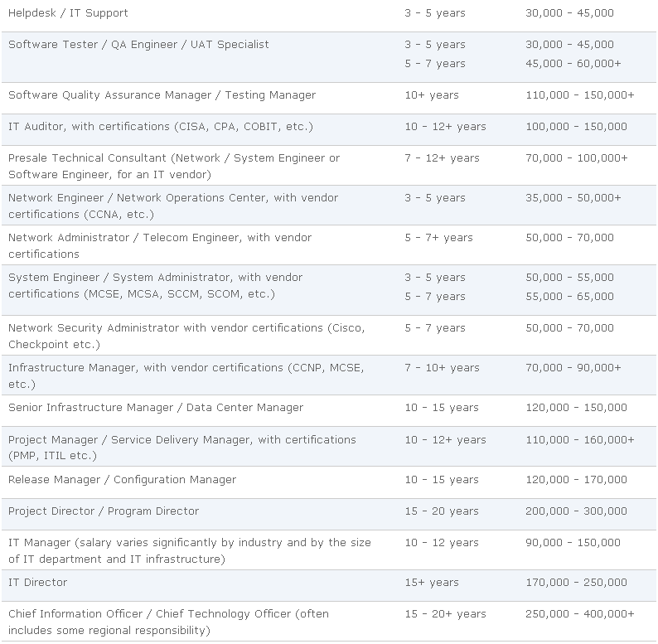Screen dimensions: 658x644
Task: Click the Release Manager / Configuration Manager row
Action: 122,480
